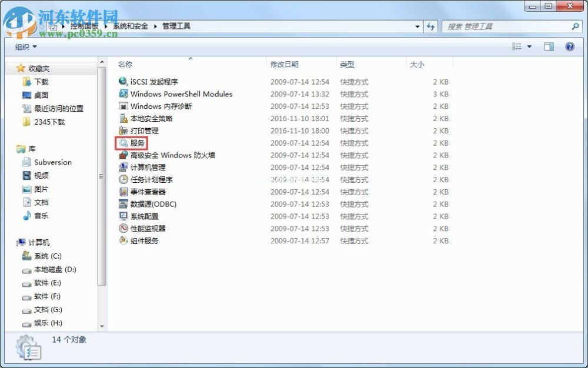The image size is (588, 368).
Task: Launch Windows 内存诊断 tool
Action: 162,106
